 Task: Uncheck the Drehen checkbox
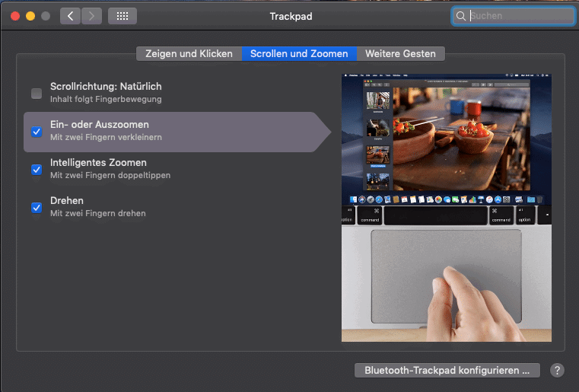coord(37,208)
